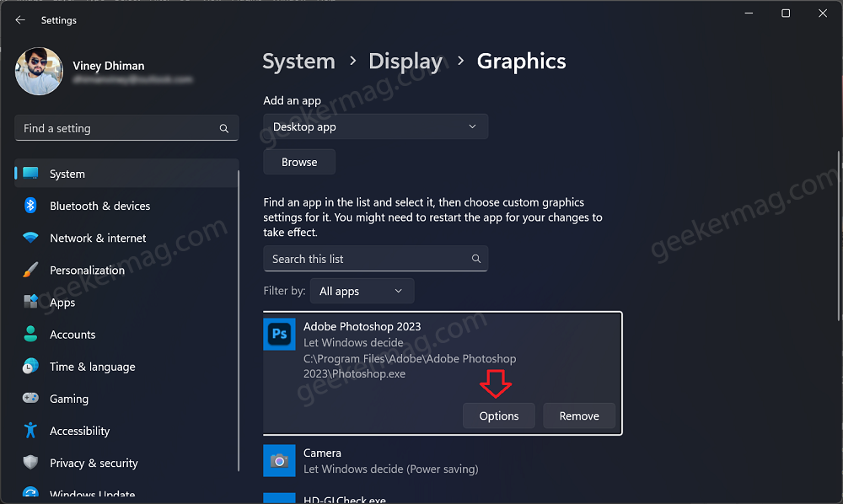Open the System settings category
Viewport: 843px width, 504px height.
[x=126, y=174]
